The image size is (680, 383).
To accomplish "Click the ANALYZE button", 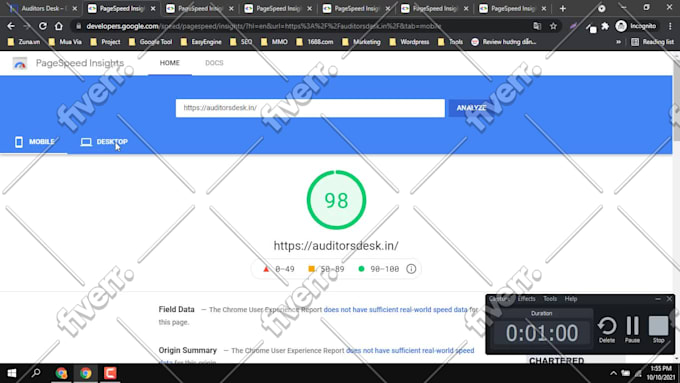I will (471, 108).
